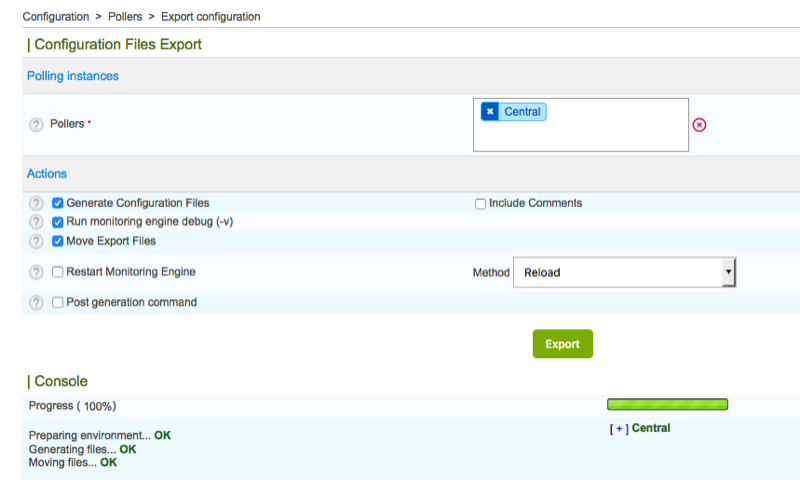Screen dimensions: 800x498
Task: Click help icon beside Generate Configuration Files
Action: [x=37, y=203]
